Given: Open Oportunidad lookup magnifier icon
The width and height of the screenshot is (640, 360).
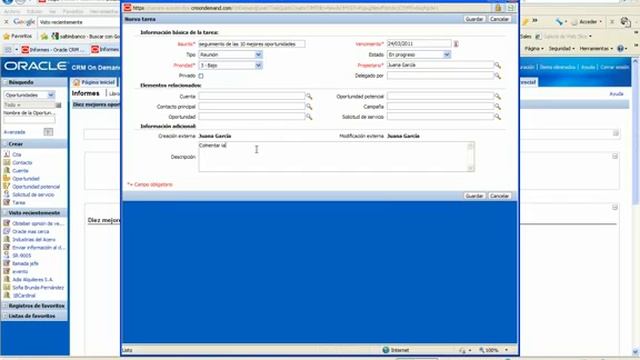Looking at the screenshot, I should click(309, 117).
